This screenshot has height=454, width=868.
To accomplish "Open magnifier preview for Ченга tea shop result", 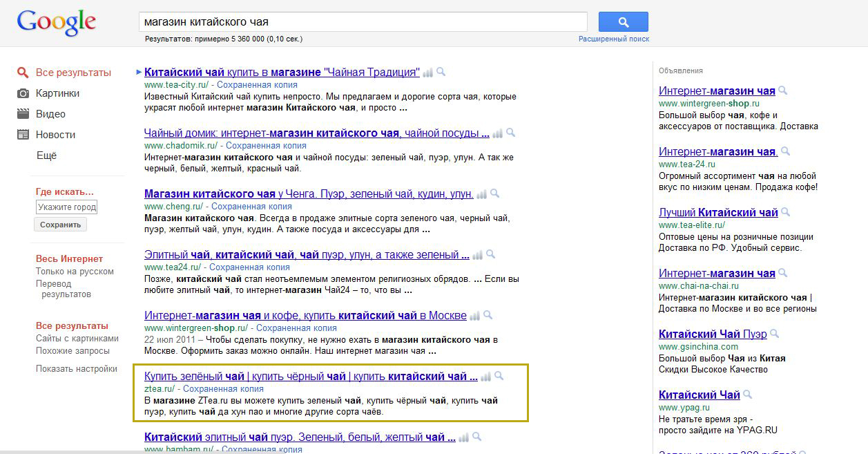I will pos(494,193).
